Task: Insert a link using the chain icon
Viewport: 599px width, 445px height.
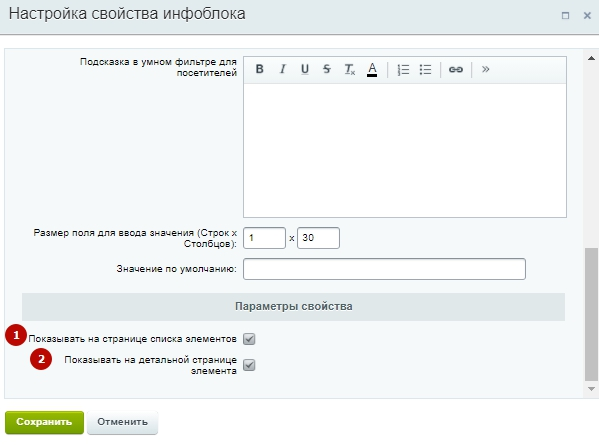Action: point(456,70)
